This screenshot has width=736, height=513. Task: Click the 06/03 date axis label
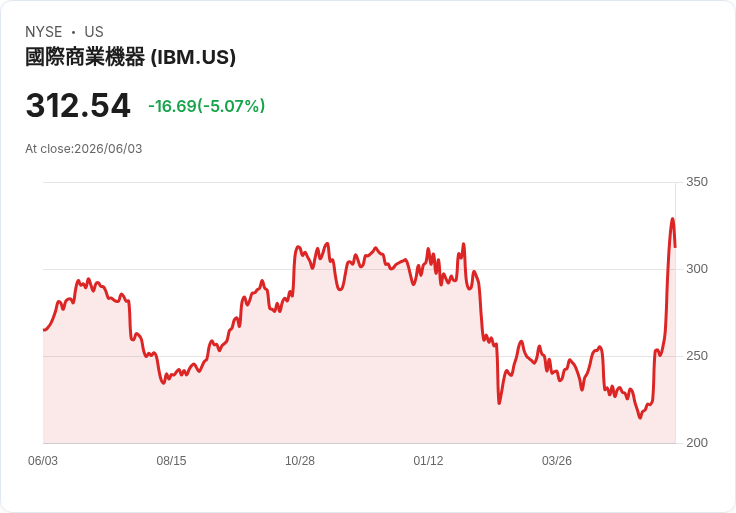43,461
